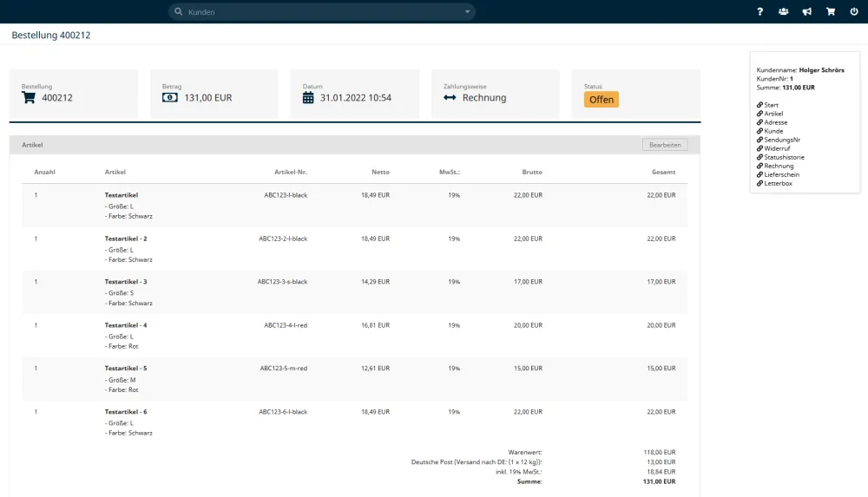Image resolution: width=868 pixels, height=497 pixels.
Task: Open the help question mark icon
Action: 760,11
